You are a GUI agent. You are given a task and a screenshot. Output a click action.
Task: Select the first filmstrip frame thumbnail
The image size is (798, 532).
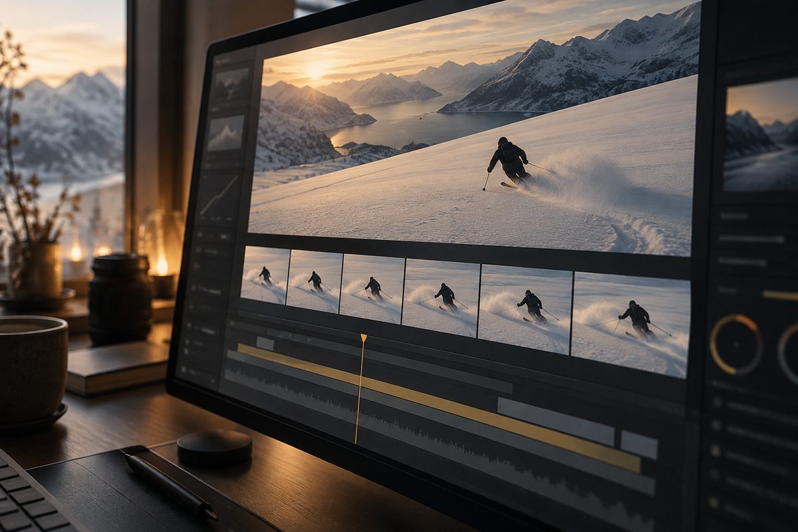[x=265, y=275]
